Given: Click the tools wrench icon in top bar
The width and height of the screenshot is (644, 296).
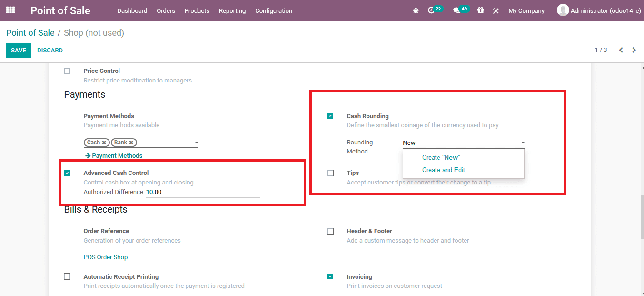Looking at the screenshot, I should pos(495,10).
